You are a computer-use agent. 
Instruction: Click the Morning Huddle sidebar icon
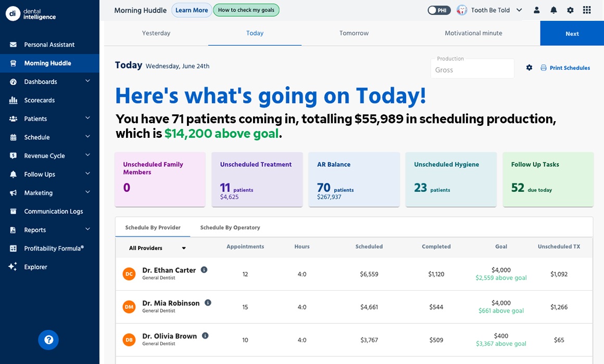(13, 63)
